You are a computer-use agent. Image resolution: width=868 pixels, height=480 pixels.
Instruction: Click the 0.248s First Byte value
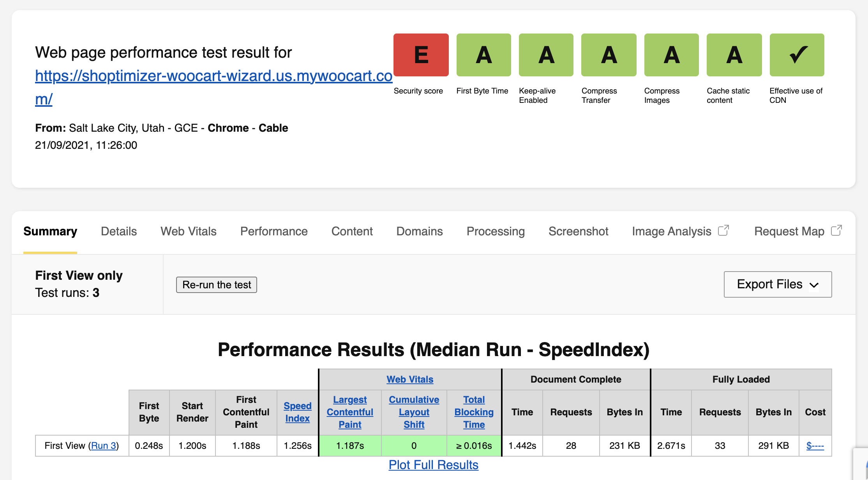tap(149, 446)
